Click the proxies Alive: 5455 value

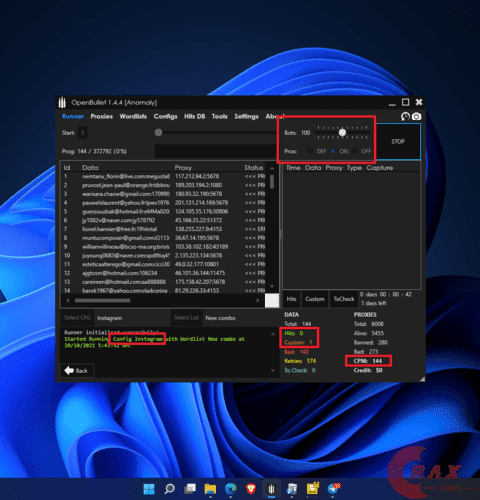tap(369, 333)
